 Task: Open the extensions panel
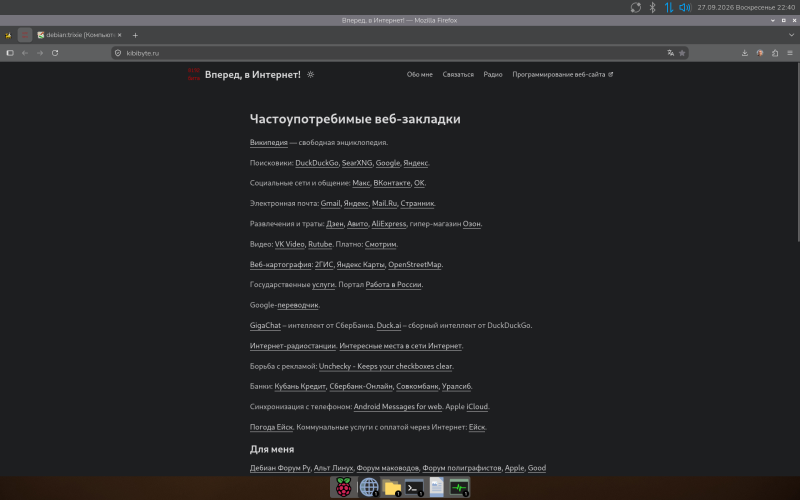[774, 53]
